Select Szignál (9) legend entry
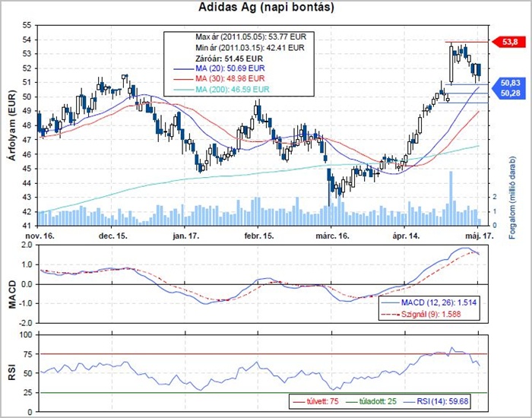Image resolution: width=532 pixels, height=418 pixels. point(421,314)
